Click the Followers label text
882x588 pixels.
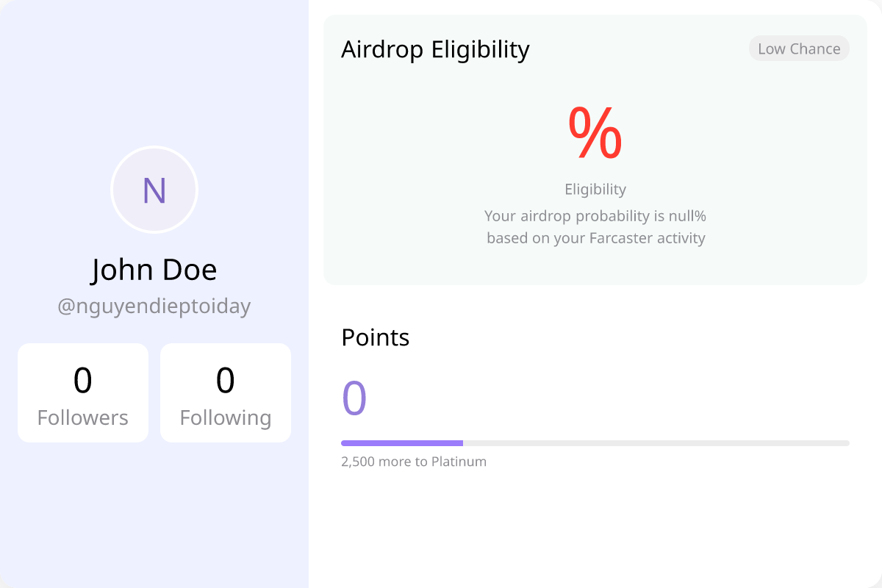point(83,417)
